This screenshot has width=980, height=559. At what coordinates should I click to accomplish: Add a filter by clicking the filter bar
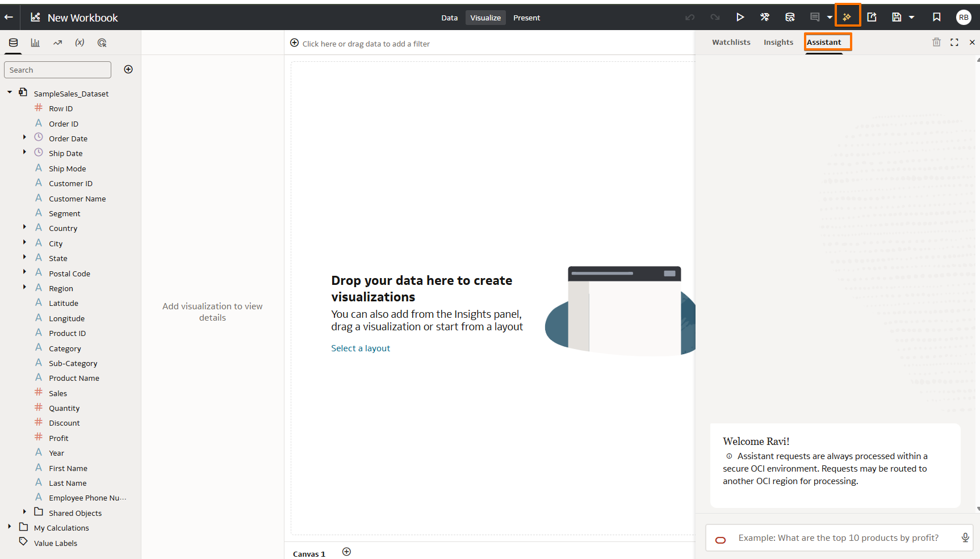[x=365, y=43]
